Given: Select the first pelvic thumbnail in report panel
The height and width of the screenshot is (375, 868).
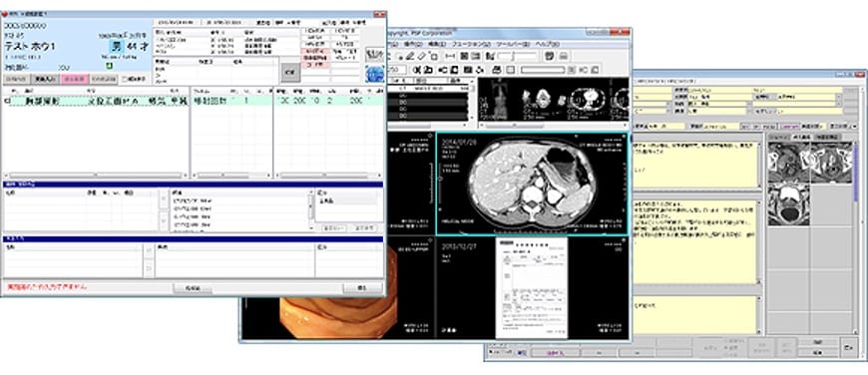Looking at the screenshot, I should (789, 162).
